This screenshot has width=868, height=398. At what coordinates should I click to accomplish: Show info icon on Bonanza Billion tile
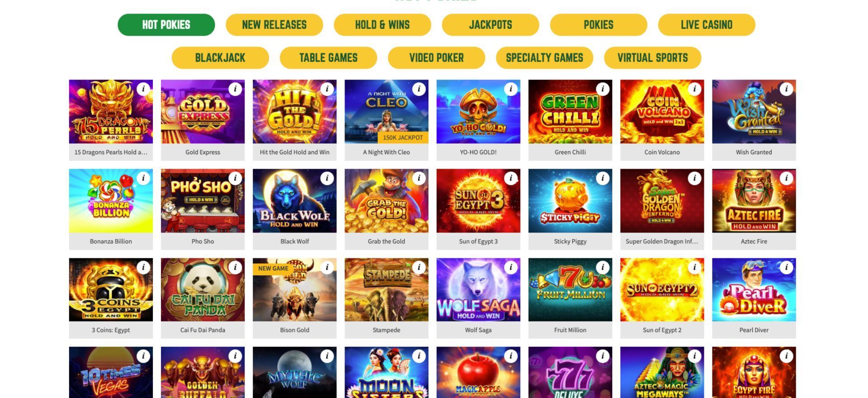(143, 178)
